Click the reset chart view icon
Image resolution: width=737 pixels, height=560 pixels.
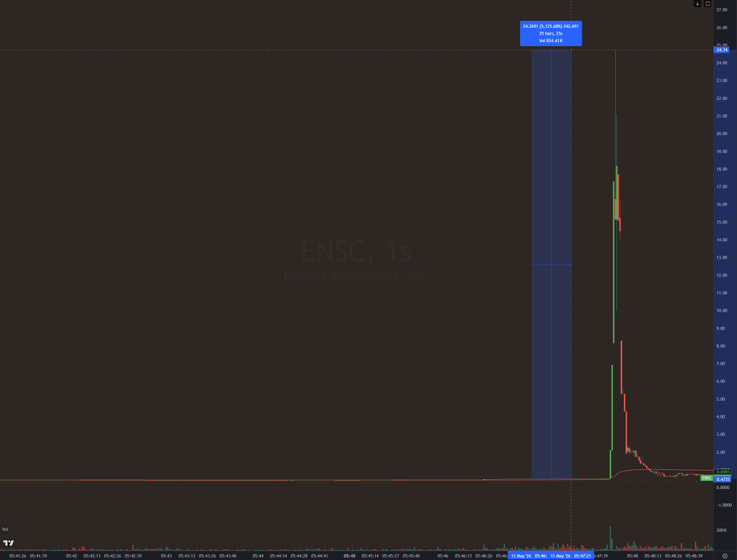coord(708,4)
